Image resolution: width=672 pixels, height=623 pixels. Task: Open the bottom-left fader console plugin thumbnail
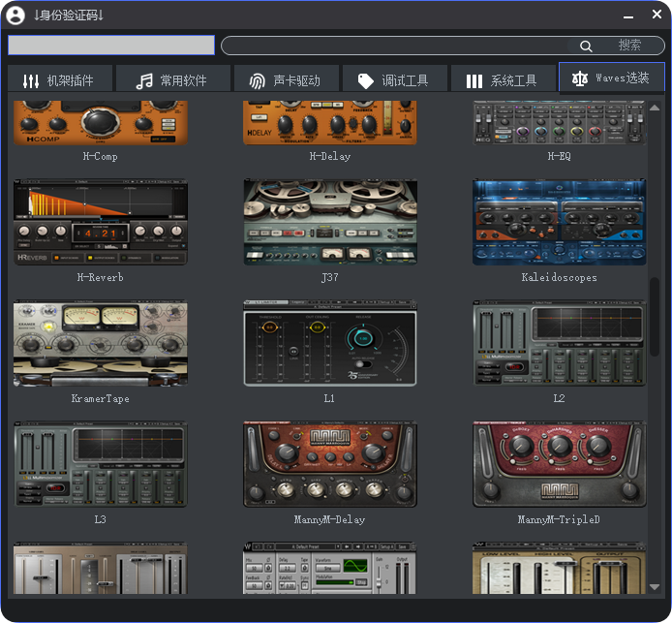pyautogui.click(x=101, y=568)
